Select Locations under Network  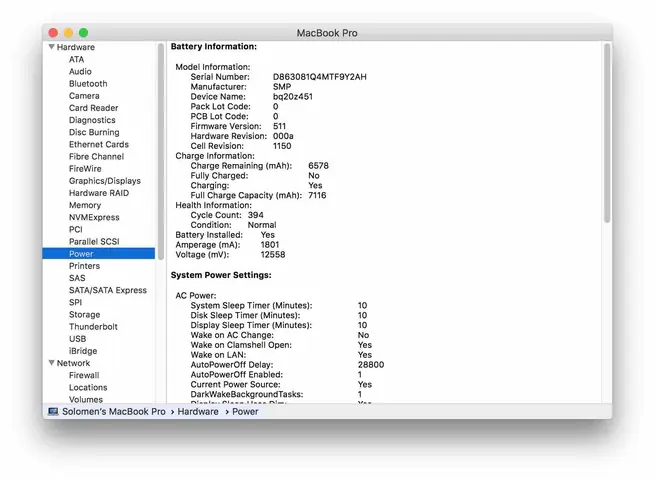(x=88, y=387)
